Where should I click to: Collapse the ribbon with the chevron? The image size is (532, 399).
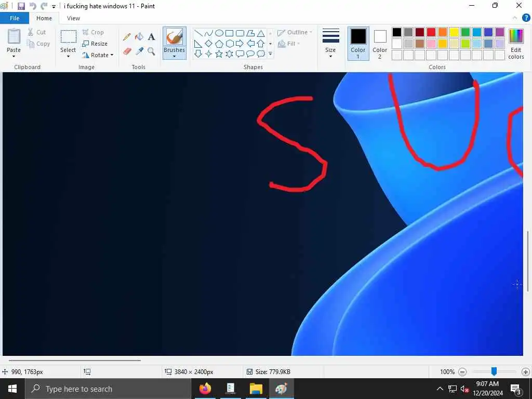pos(515,18)
